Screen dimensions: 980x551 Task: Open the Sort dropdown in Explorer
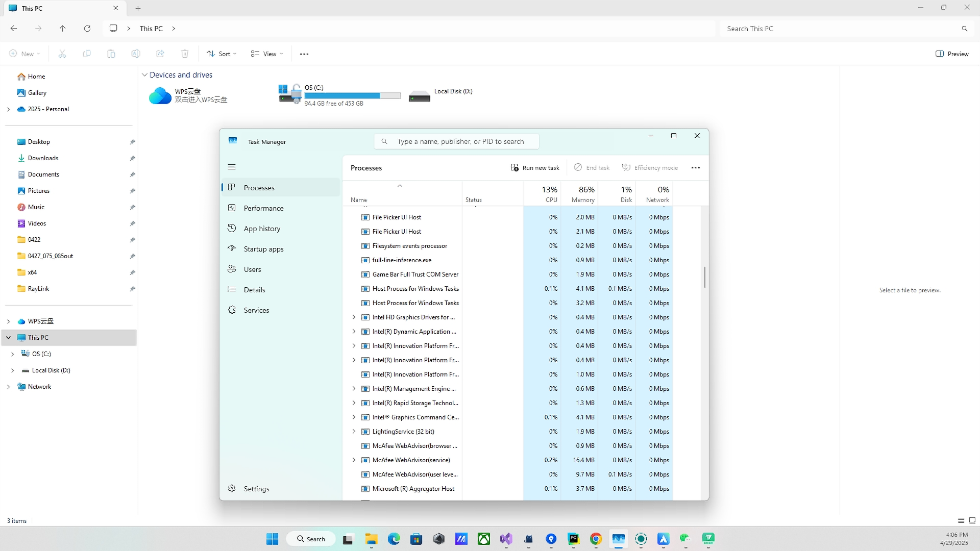tap(222, 54)
